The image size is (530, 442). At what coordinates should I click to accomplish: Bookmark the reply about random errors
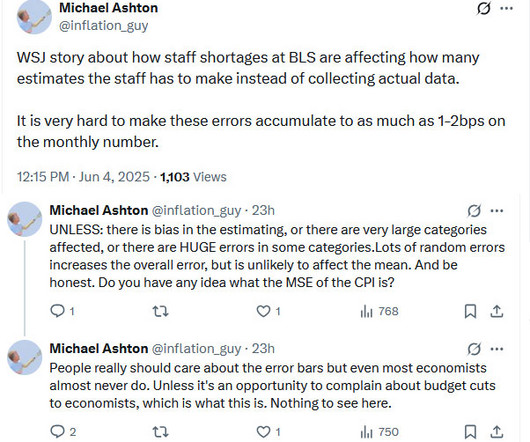(x=470, y=311)
